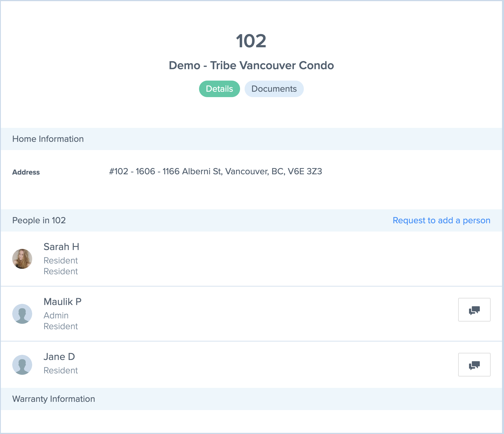Image resolution: width=504 pixels, height=434 pixels.
Task: Select the name Jane D
Action: pyautogui.click(x=59, y=357)
